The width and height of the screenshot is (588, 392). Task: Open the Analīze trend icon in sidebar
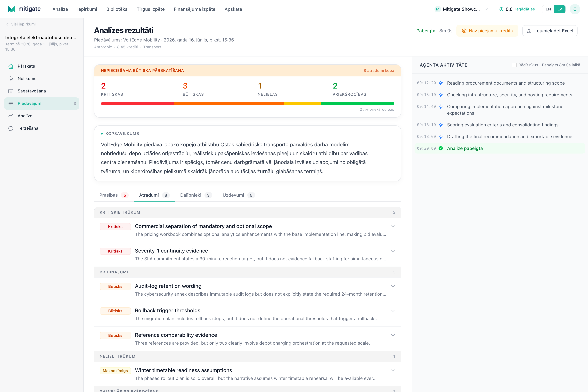click(x=11, y=116)
